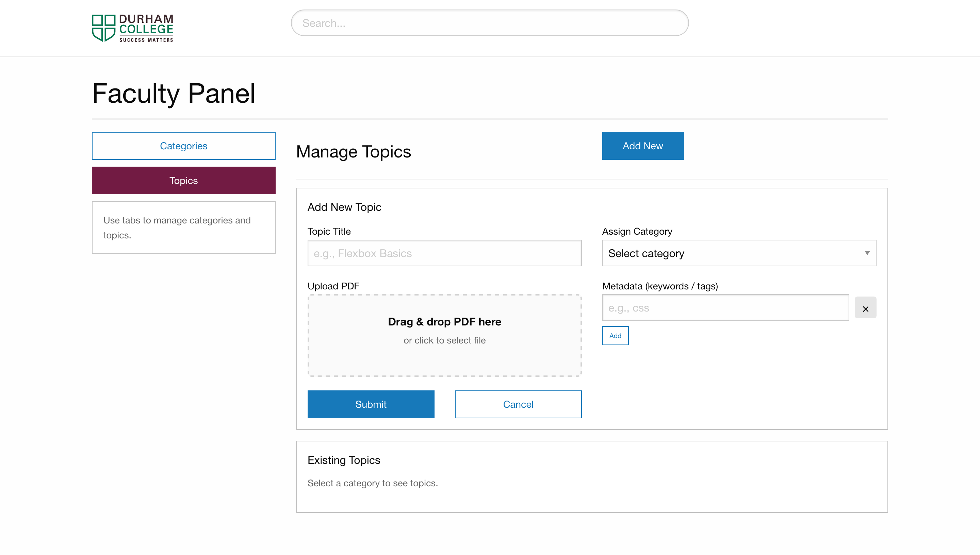
Task: Click the metadata keywords input field
Action: pos(725,308)
